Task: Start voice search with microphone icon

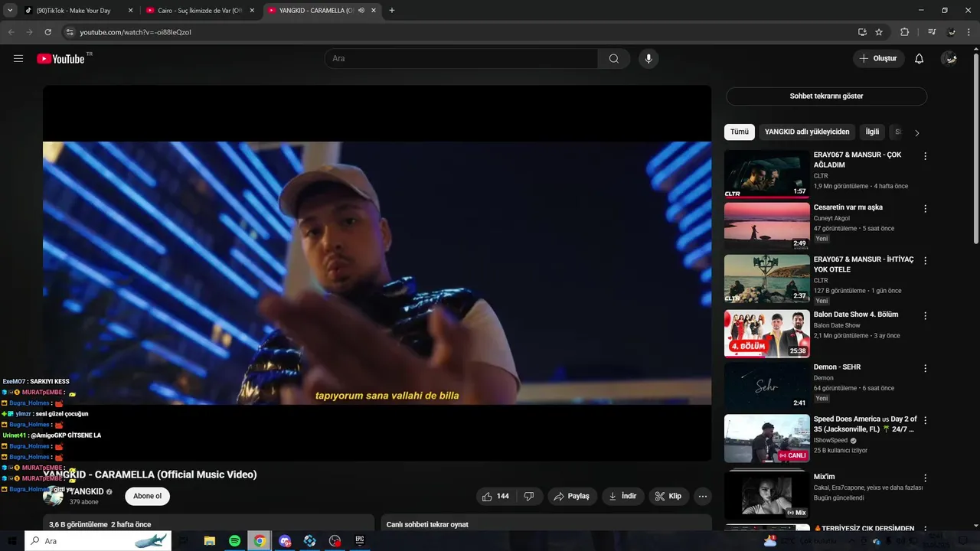Action: click(648, 59)
